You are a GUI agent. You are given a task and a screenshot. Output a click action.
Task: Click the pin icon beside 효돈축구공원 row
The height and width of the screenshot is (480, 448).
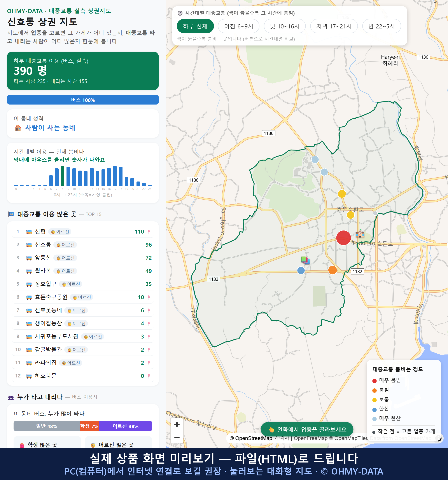pyautogui.click(x=149, y=297)
